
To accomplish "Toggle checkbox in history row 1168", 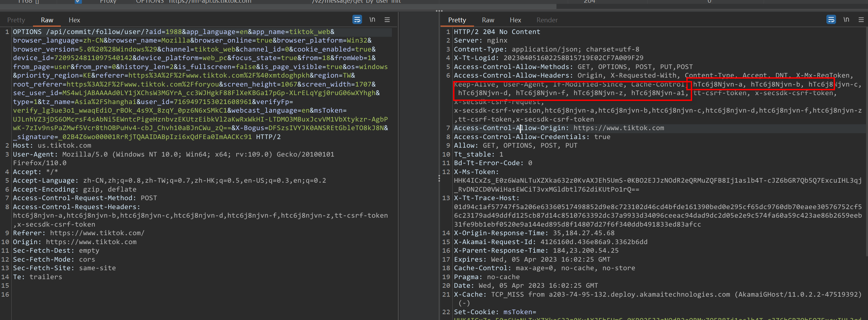I will pyautogui.click(x=78, y=1).
